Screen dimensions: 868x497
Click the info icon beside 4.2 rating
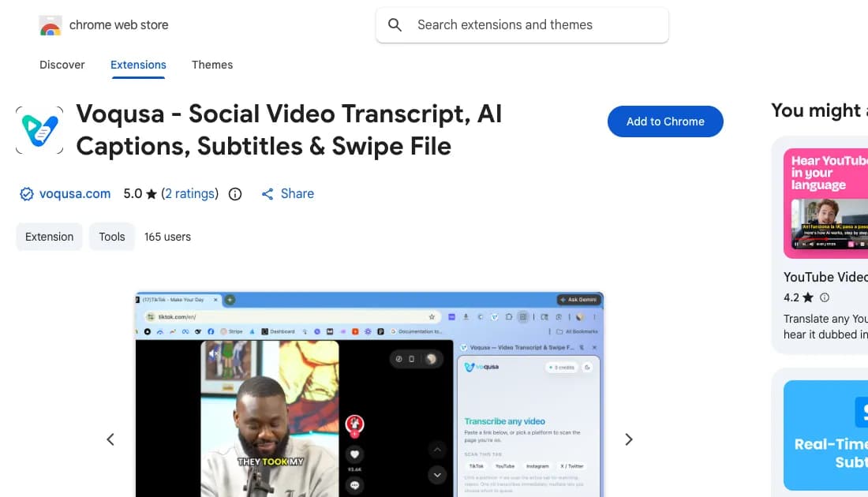click(825, 297)
